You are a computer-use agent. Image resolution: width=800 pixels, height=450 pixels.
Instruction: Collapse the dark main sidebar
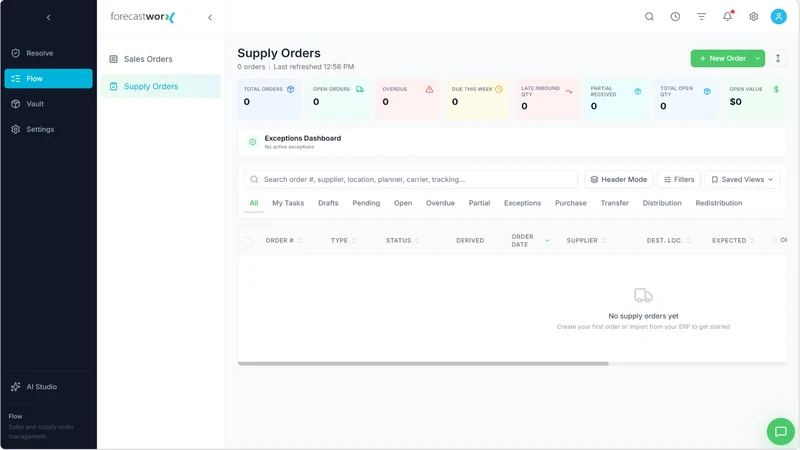click(x=48, y=17)
